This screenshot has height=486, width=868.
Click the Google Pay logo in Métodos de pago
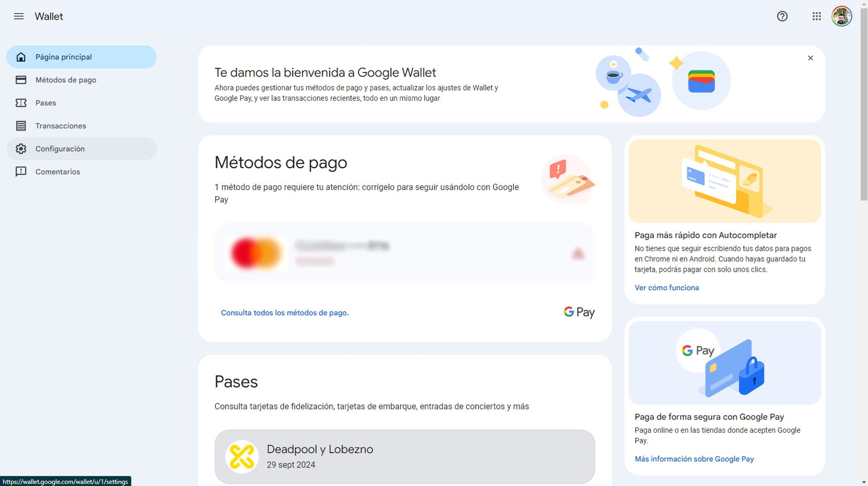point(579,312)
